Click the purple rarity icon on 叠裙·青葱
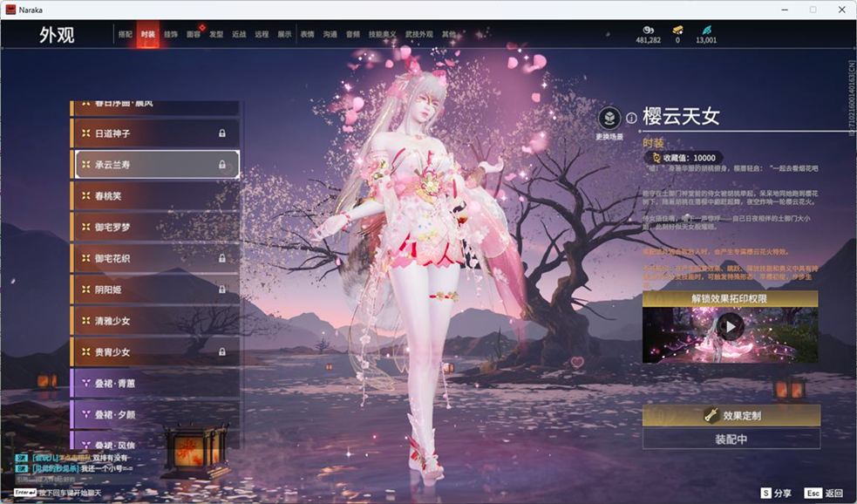The image size is (857, 504). click(x=85, y=383)
